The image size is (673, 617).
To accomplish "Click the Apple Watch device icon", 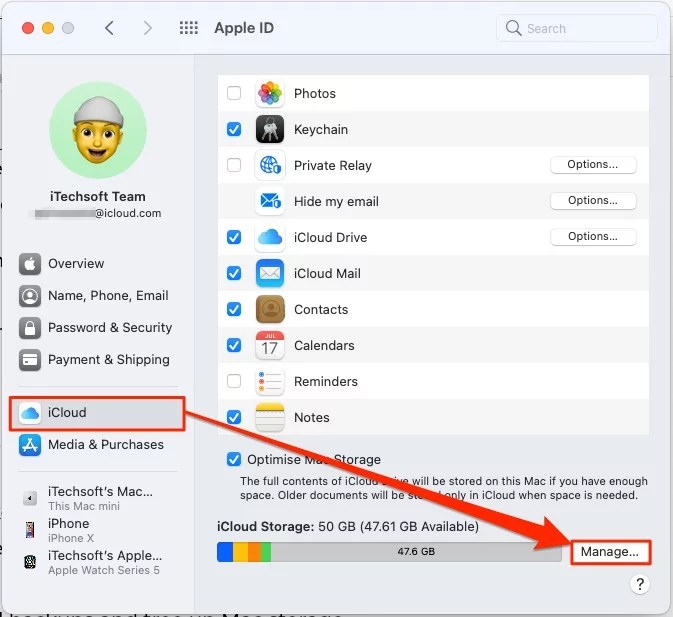I will click(x=30, y=562).
